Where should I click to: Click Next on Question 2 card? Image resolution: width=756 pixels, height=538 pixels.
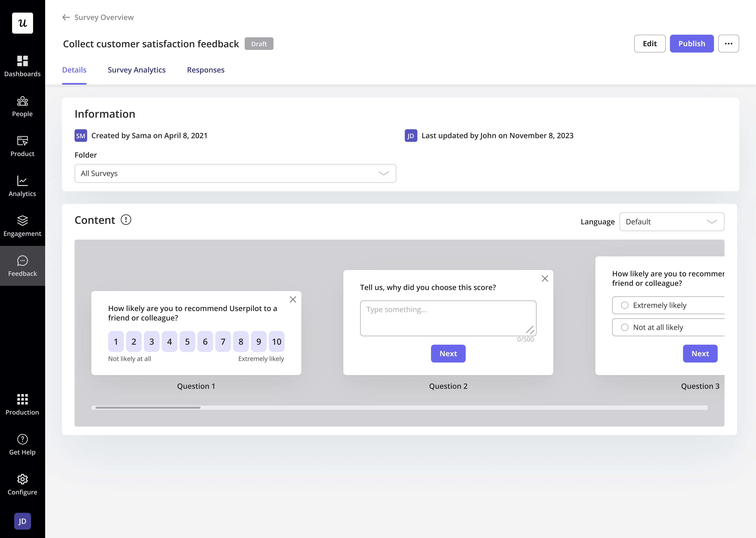pos(448,353)
